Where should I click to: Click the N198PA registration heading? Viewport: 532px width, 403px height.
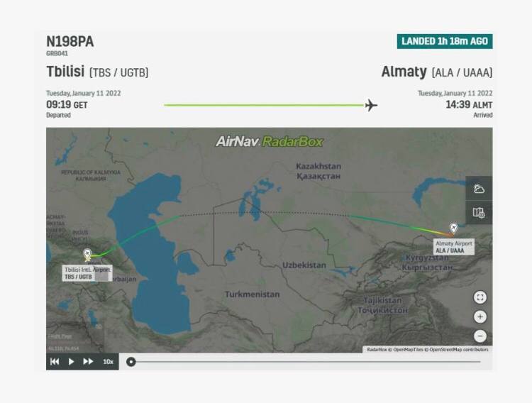[x=70, y=42]
